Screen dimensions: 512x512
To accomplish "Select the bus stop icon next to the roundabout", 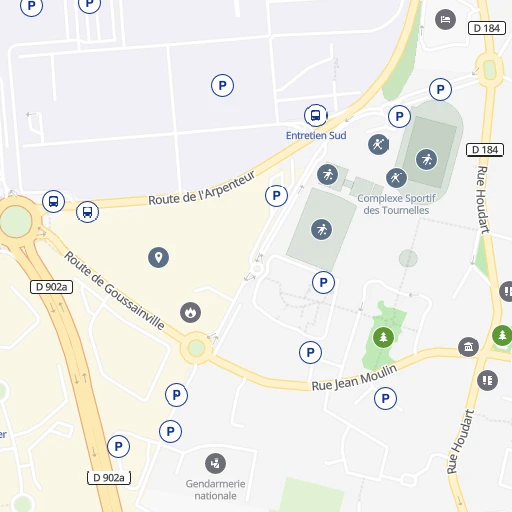I will coord(53,201).
